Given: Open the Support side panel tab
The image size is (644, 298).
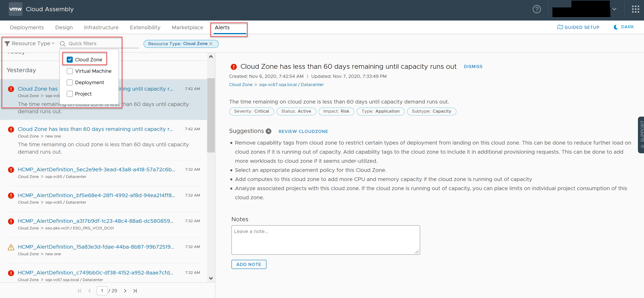Looking at the screenshot, I should pyautogui.click(x=641, y=135).
